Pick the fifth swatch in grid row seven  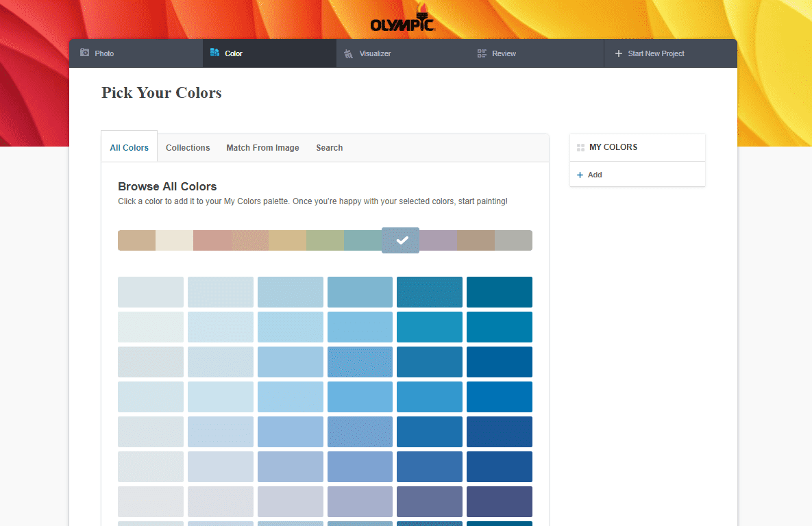(430, 501)
